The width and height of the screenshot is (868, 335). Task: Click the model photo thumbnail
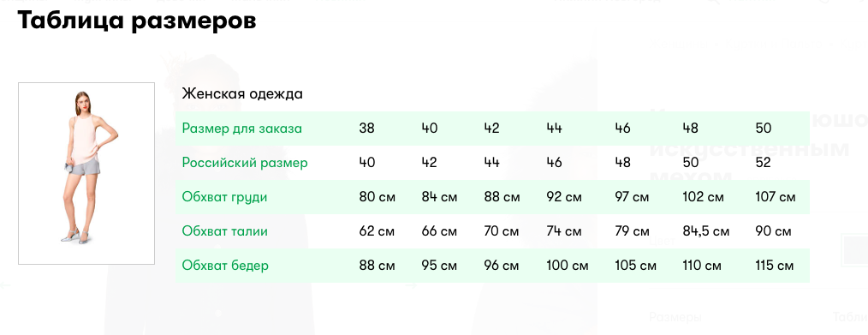tap(86, 173)
